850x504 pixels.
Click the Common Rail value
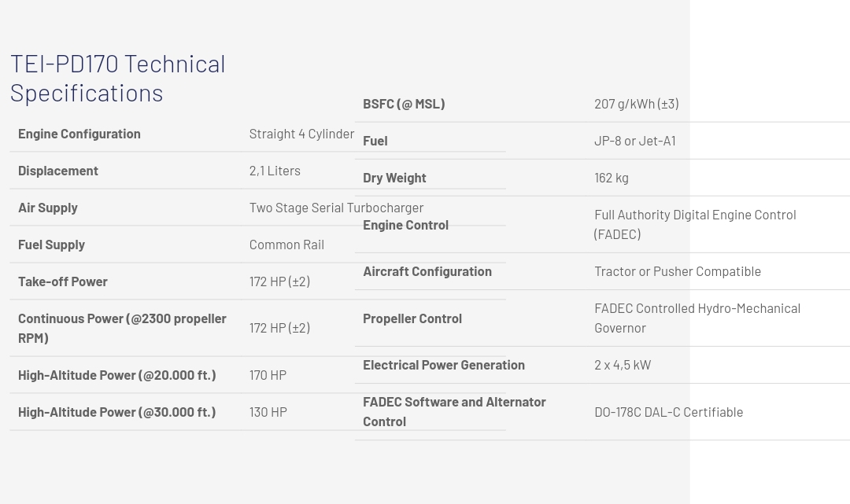(286, 244)
